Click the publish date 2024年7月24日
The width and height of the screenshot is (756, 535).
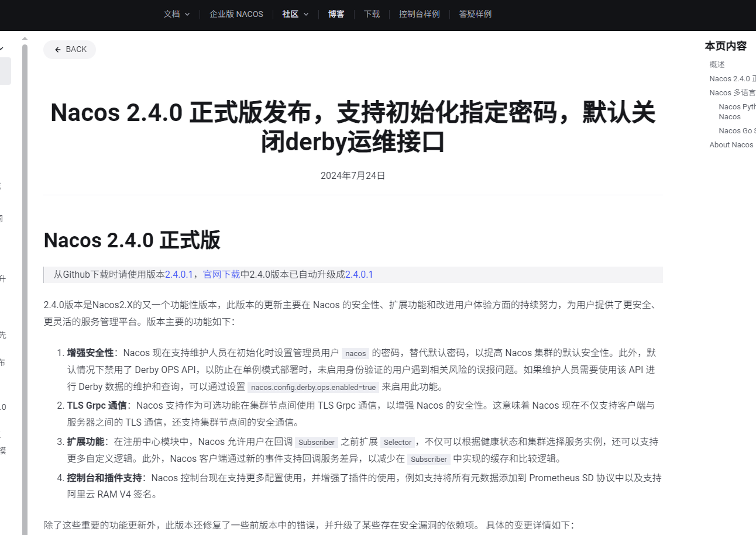[353, 175]
